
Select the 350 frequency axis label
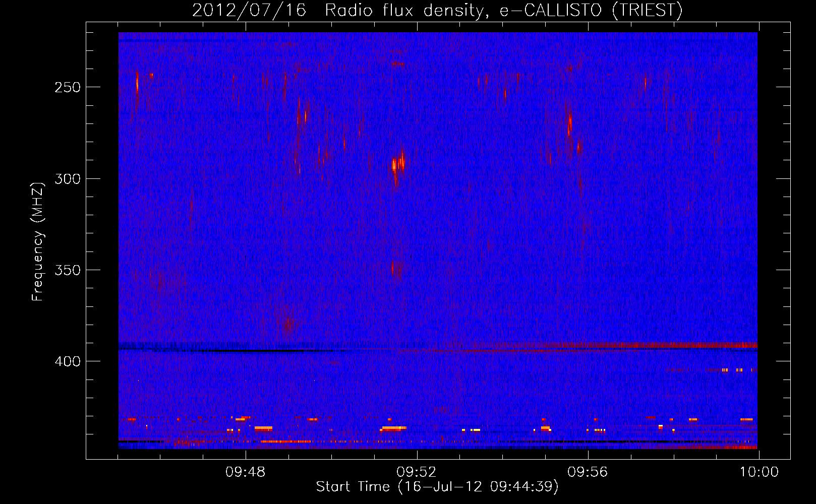68,270
